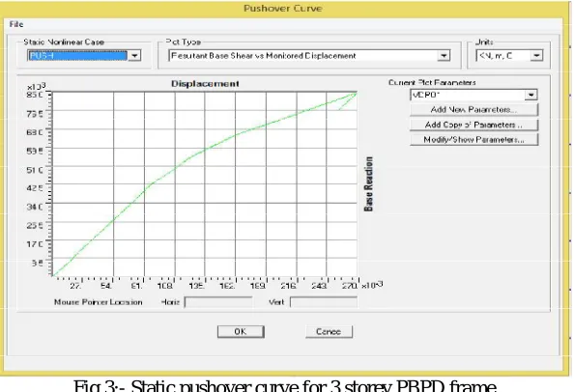Click the 135 tick label on the horizontal axis

pos(196,286)
